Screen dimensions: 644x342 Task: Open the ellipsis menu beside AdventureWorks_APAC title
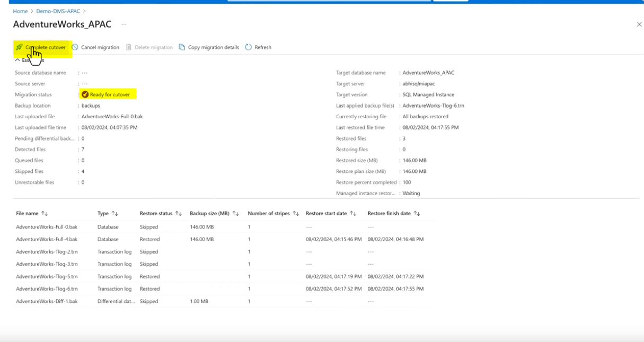point(124,24)
